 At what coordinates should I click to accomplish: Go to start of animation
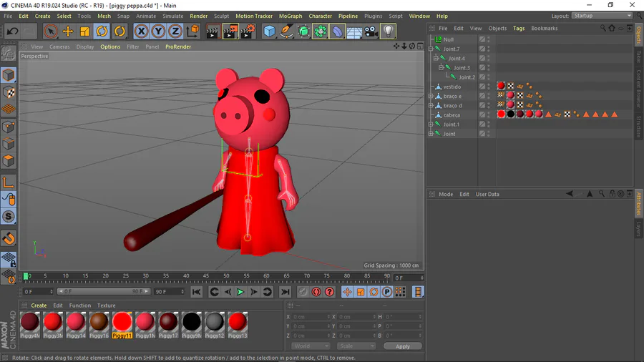click(196, 292)
